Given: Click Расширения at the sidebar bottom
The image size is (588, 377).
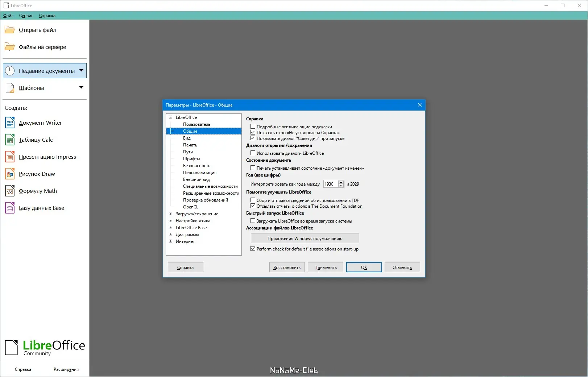Looking at the screenshot, I should point(66,369).
